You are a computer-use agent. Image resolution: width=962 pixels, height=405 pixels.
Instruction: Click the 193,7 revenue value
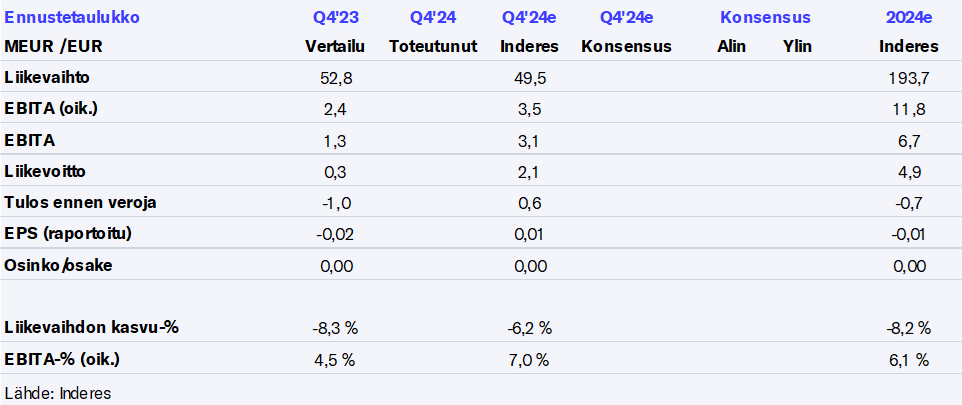(x=908, y=77)
